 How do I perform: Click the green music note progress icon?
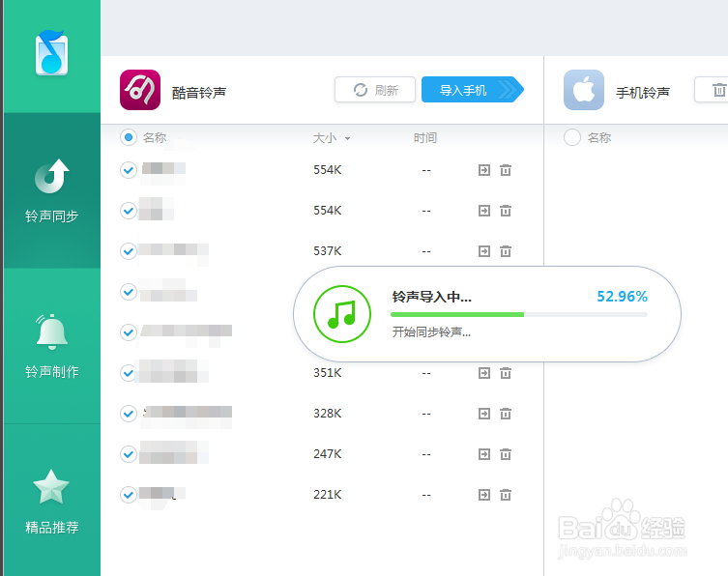coord(342,314)
